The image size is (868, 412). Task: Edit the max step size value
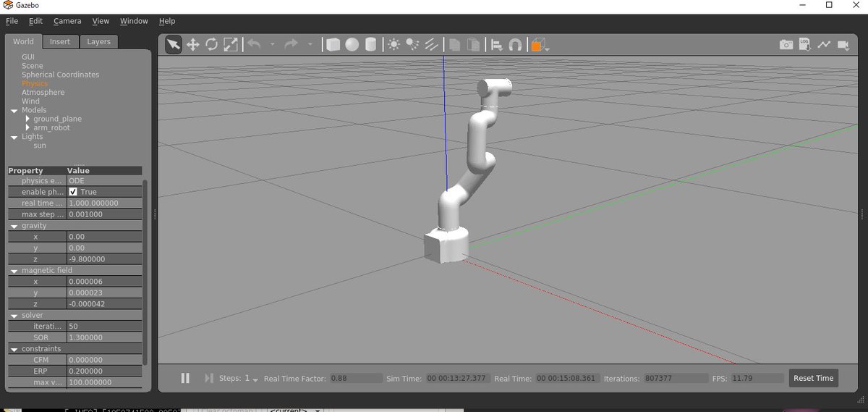click(104, 214)
